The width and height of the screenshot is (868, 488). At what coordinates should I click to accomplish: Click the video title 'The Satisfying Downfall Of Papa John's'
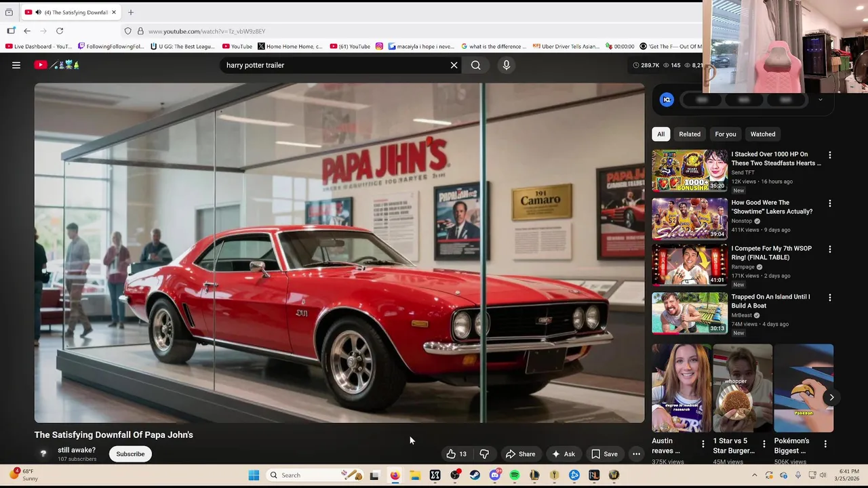click(x=114, y=435)
